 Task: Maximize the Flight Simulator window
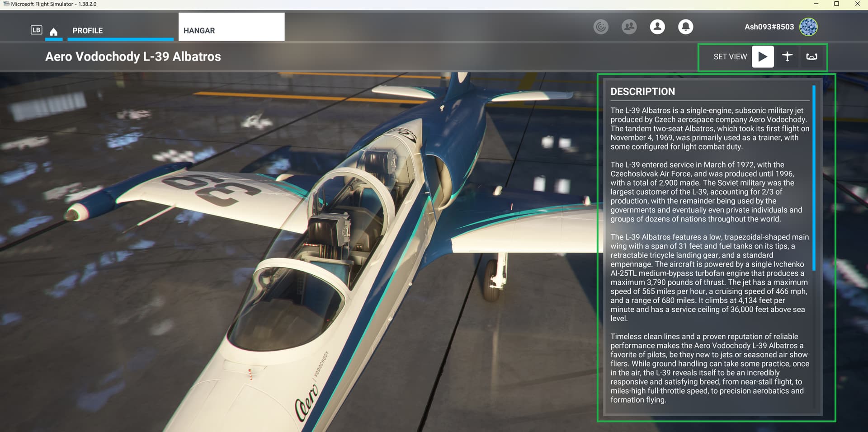tap(836, 4)
